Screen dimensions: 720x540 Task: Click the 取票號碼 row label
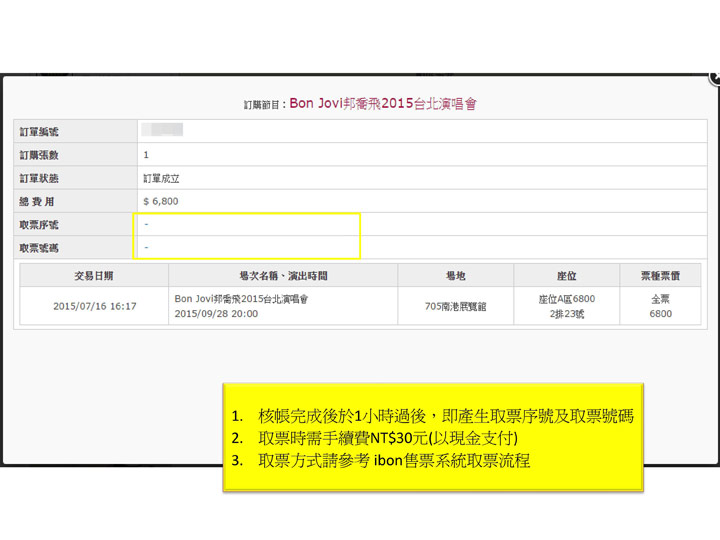(x=39, y=247)
